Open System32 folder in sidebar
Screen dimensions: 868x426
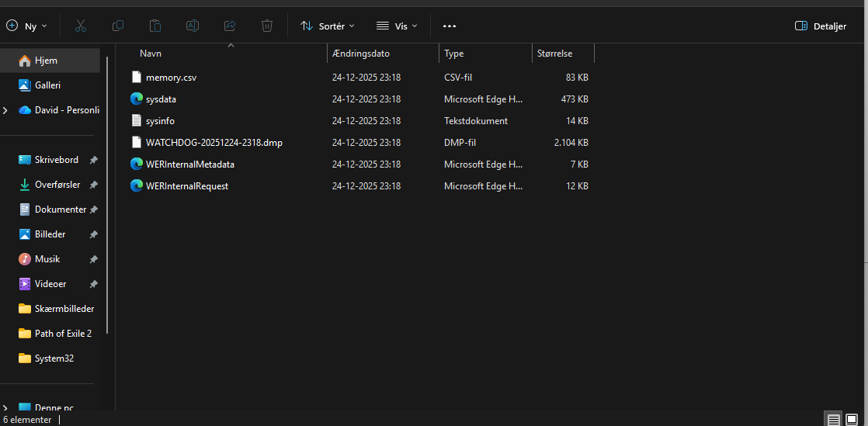pyautogui.click(x=54, y=358)
